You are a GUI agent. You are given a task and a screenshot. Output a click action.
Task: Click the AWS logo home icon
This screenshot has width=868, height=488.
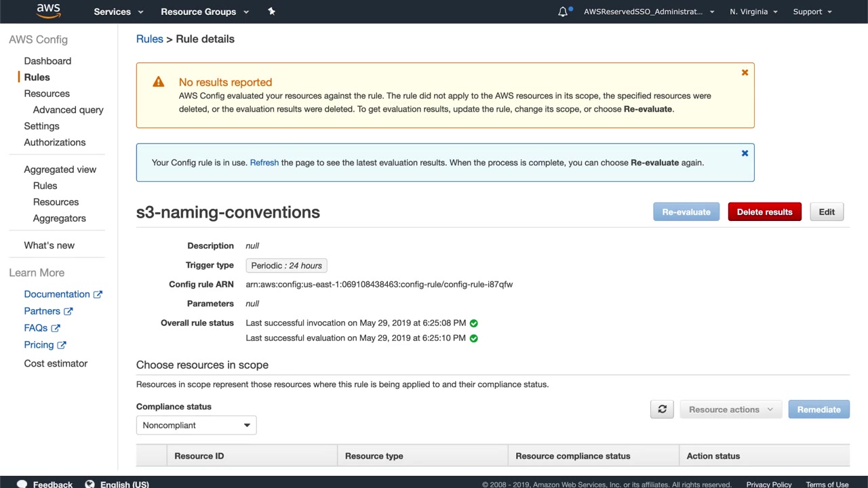tap(48, 11)
